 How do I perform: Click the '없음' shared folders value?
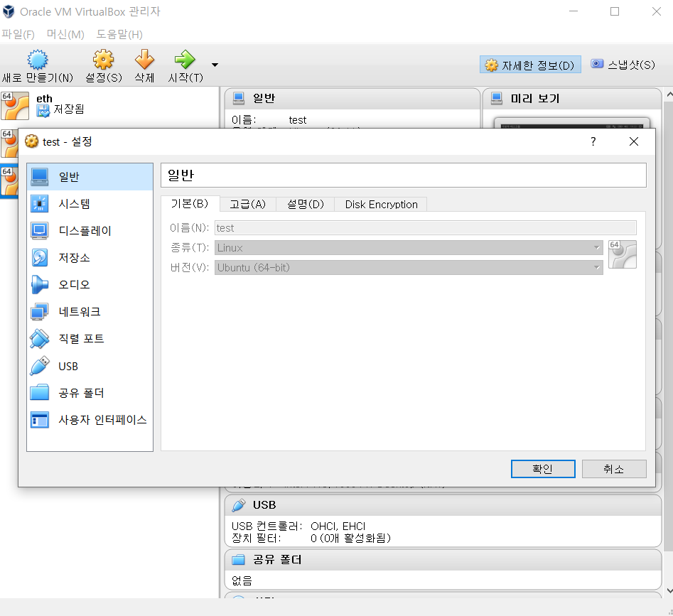[242, 580]
